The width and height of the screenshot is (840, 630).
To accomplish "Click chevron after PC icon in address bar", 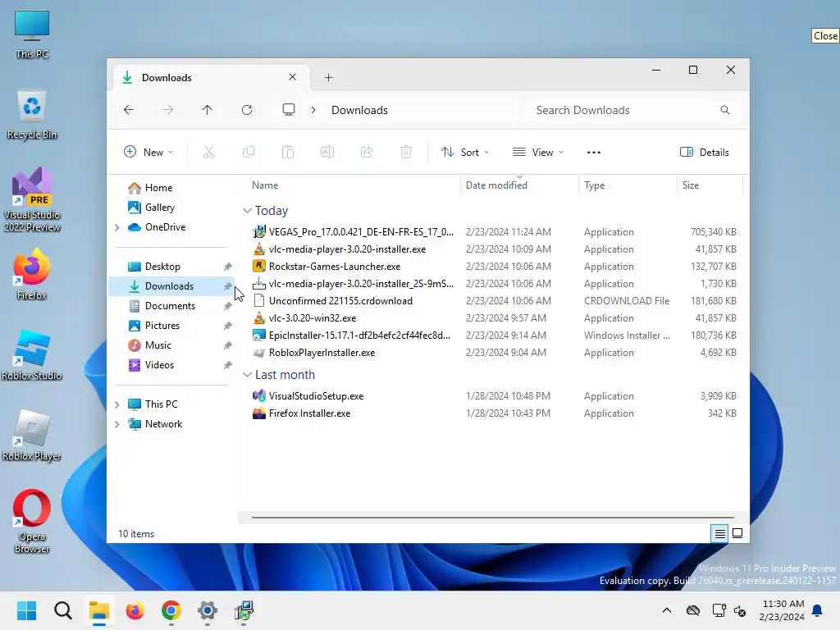I will (313, 110).
